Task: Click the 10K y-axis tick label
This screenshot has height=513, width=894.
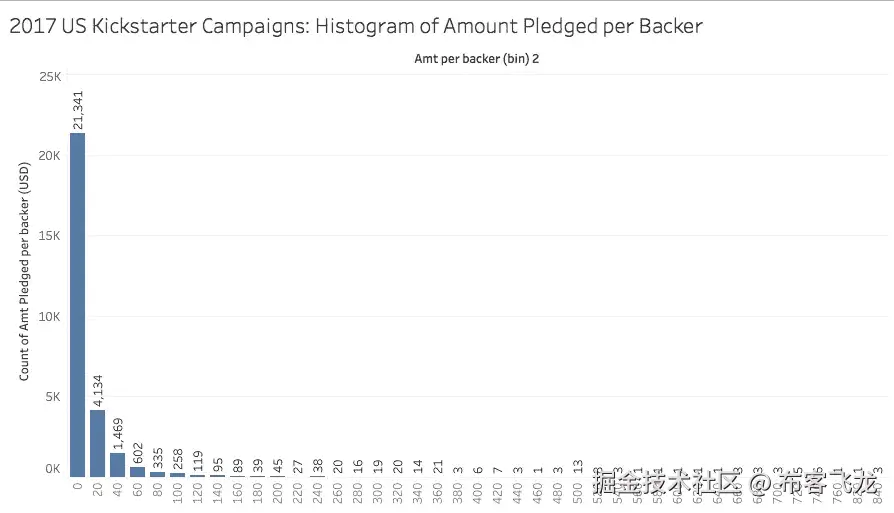Action: (50, 316)
